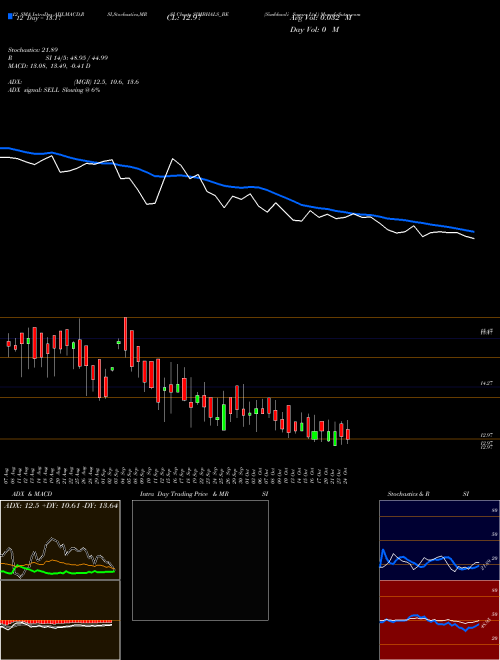The width and height of the screenshot is (500, 660).
Task: Open the blue Stochastics chart panel
Action: point(439,540)
